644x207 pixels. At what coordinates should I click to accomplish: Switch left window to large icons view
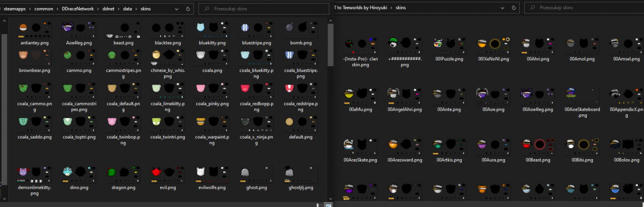pyautogui.click(x=328, y=205)
